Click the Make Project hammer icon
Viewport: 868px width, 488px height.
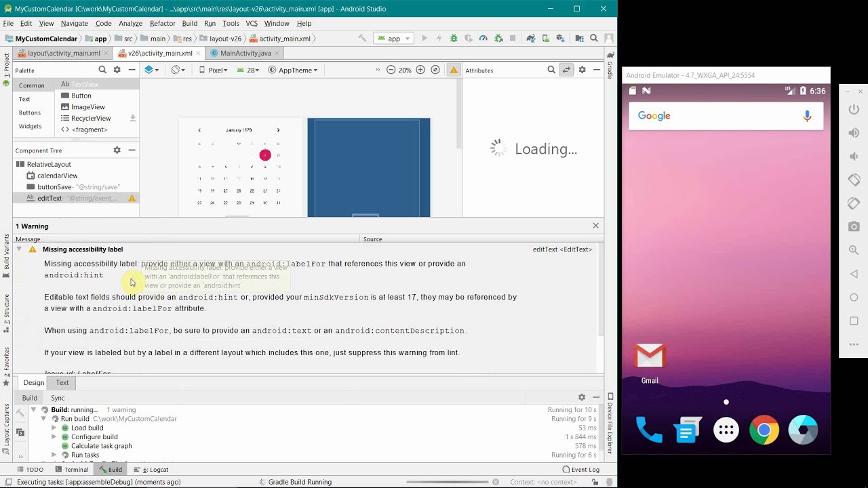click(x=363, y=39)
